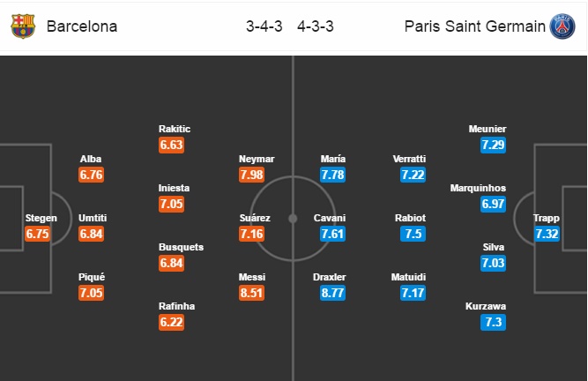Image resolution: width=588 pixels, height=381 pixels.
Task: Click the Paris Saint Germain club logo
Action: (562, 26)
